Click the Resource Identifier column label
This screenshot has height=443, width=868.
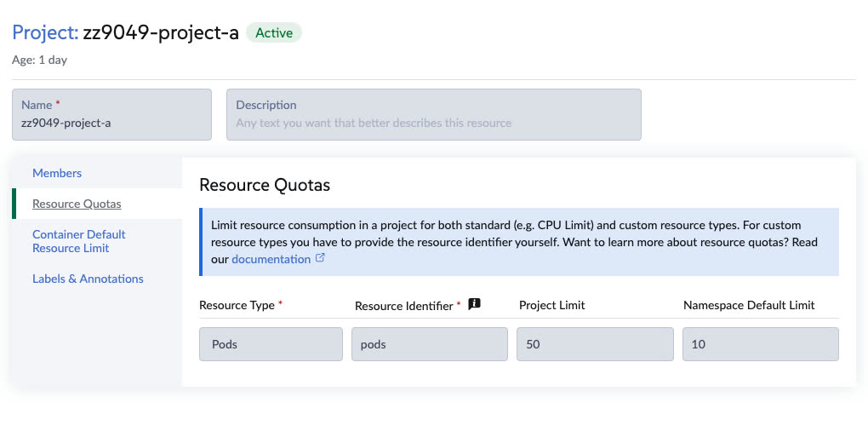click(x=404, y=306)
